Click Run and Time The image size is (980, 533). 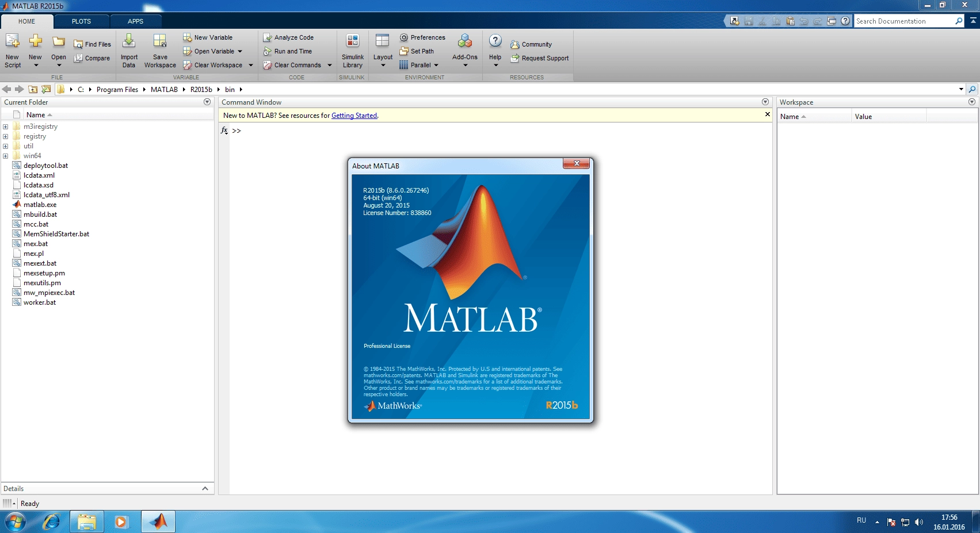point(287,51)
